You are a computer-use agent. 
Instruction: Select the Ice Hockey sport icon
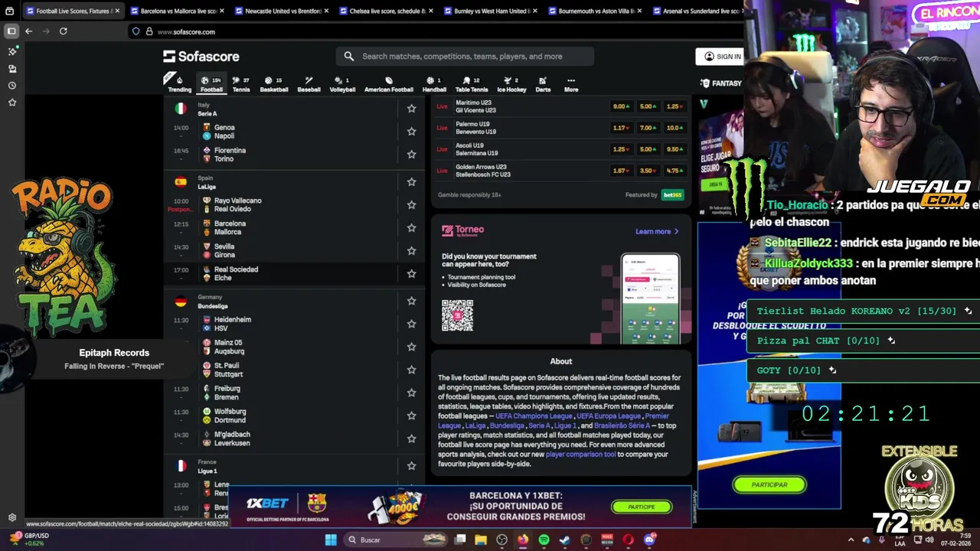[x=511, y=84]
